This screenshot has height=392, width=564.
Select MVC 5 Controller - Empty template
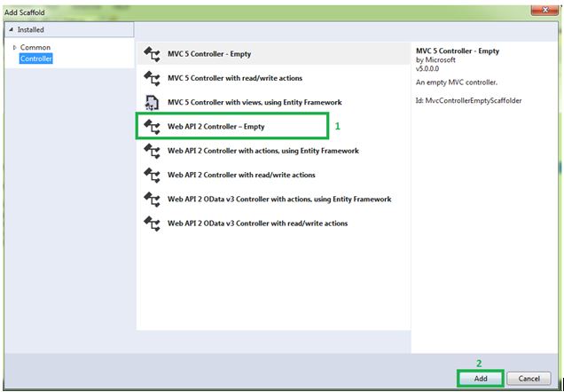pos(274,54)
